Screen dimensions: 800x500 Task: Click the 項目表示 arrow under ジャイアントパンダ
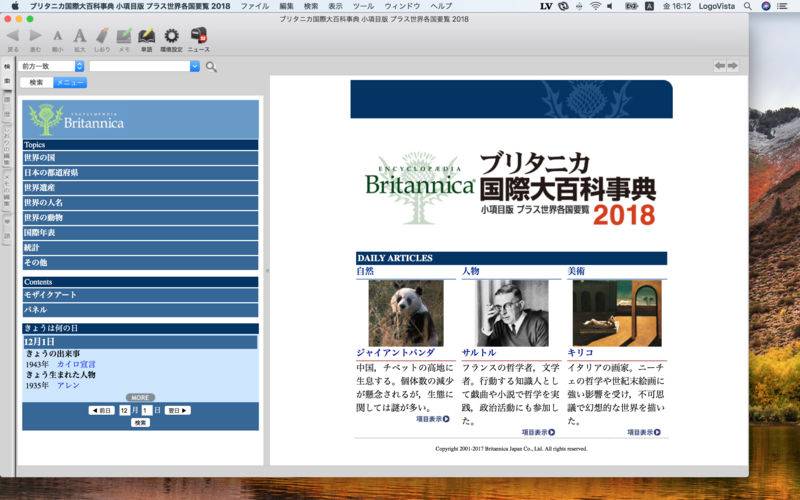pyautogui.click(x=446, y=419)
